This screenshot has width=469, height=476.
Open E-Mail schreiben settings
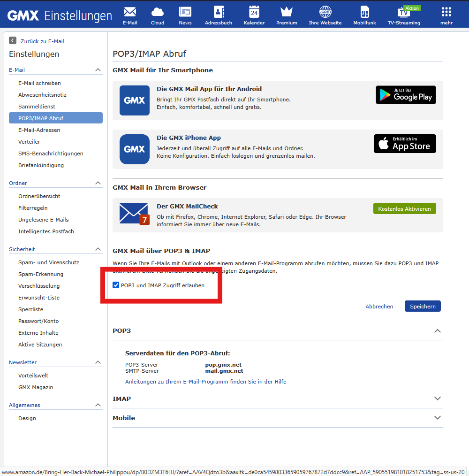[x=39, y=83]
